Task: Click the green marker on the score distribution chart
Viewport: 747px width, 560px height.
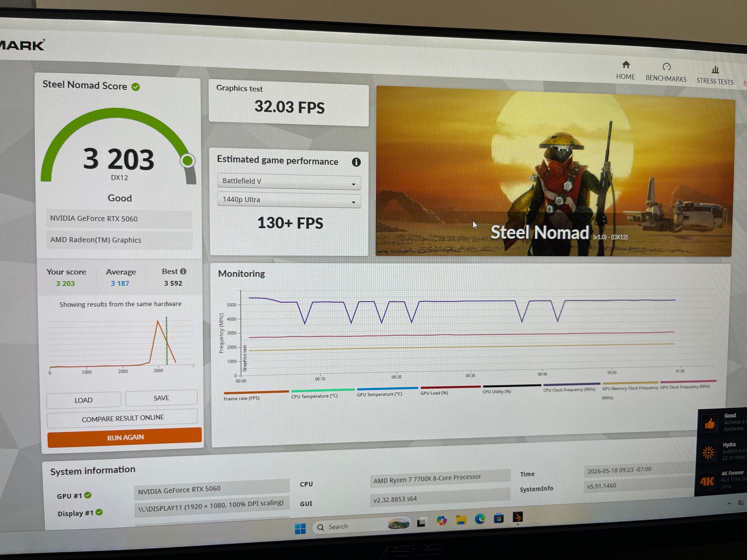Action: click(167, 341)
